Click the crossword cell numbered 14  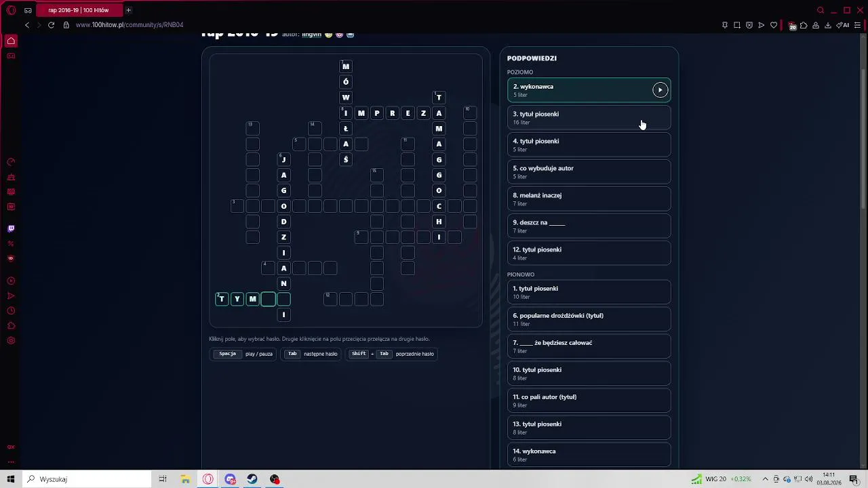315,128
